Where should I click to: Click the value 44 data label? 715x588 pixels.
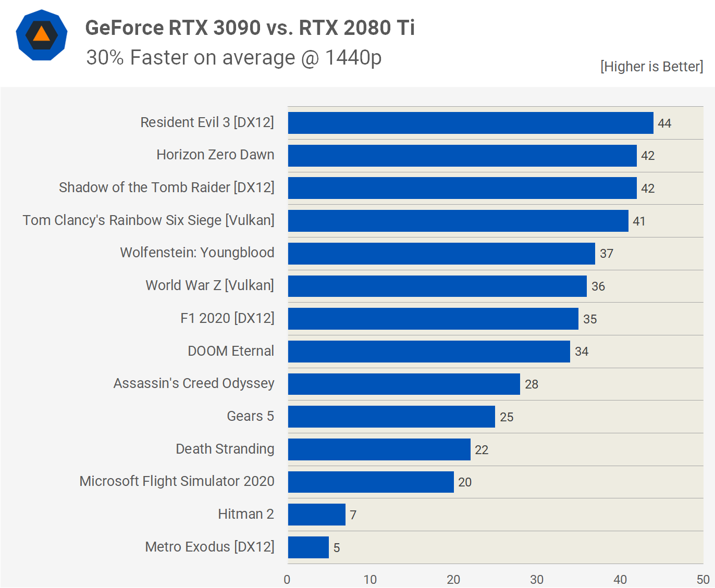pyautogui.click(x=664, y=123)
